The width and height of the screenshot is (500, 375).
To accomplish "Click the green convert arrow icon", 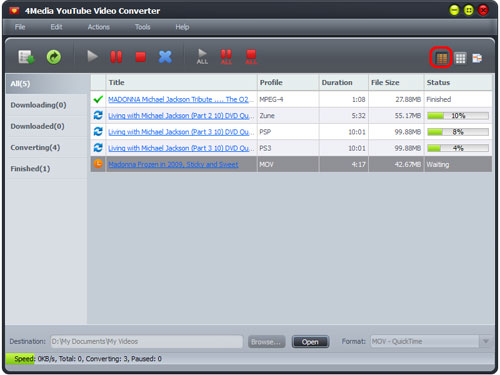I will 54,57.
